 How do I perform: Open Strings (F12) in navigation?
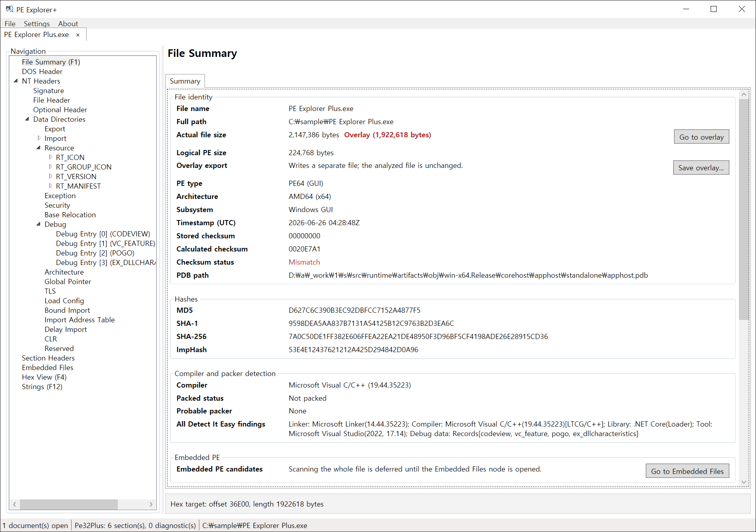[x=42, y=387]
